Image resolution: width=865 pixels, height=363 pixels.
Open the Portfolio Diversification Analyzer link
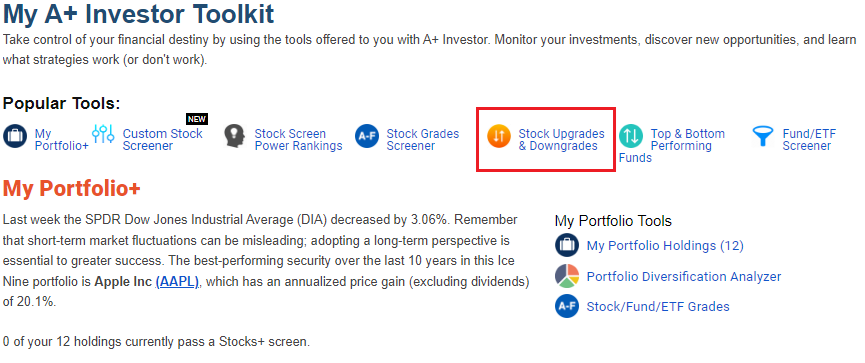684,276
